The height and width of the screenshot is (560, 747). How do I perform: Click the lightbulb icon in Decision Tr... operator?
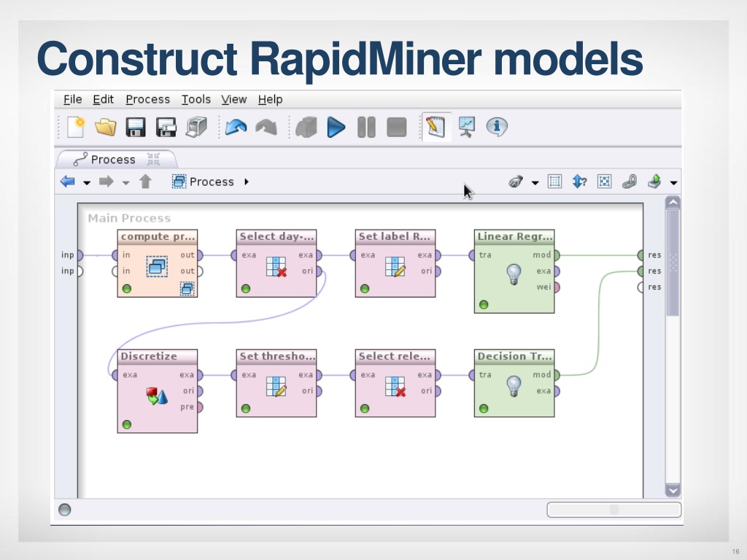514,386
